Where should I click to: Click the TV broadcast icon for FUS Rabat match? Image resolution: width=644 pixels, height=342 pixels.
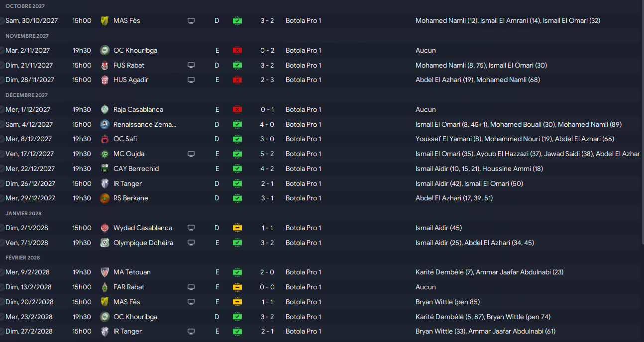(191, 65)
